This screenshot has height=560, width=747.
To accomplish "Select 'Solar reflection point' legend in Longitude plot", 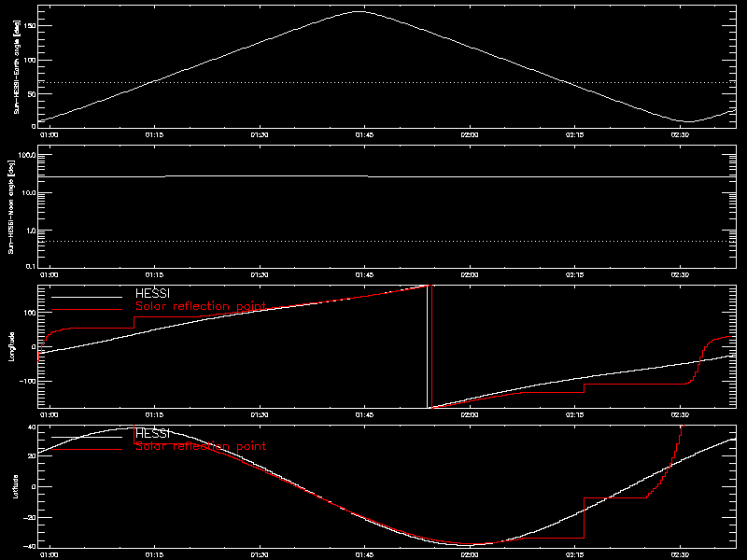I will coord(201,306).
